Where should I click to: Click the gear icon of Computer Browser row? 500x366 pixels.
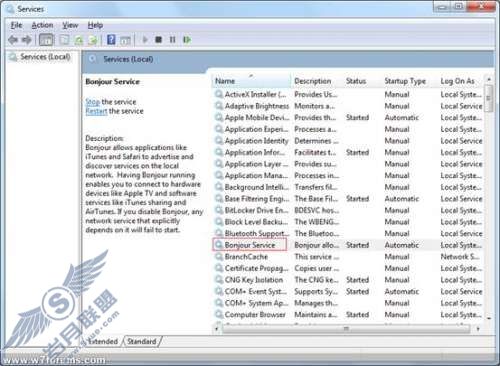[219, 314]
